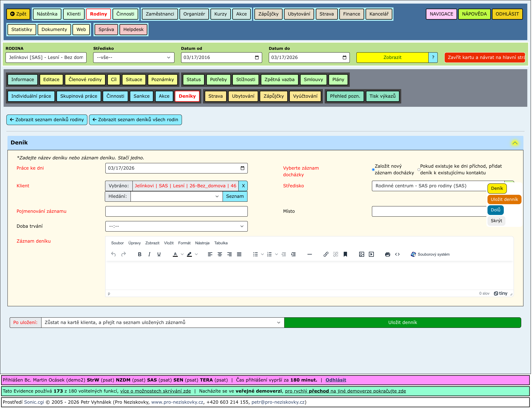Click the insert image icon
Image resolution: width=532 pixels, height=415 pixels.
tap(362, 254)
